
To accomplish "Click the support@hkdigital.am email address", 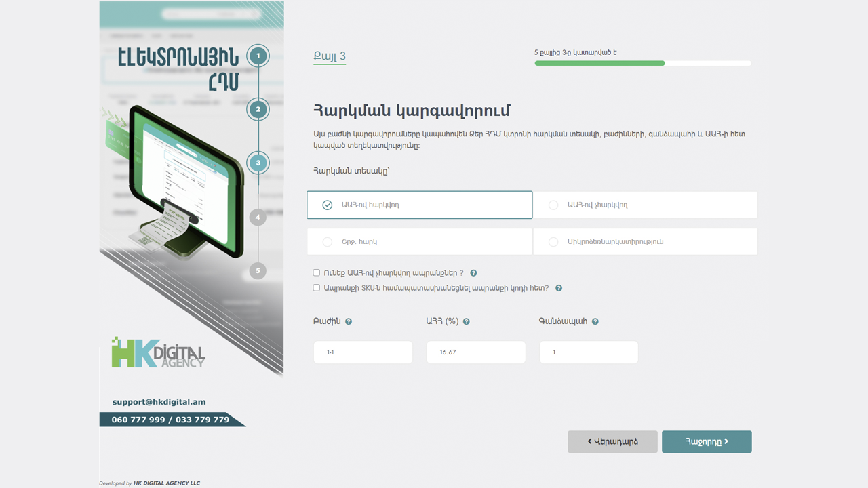I will (x=159, y=402).
